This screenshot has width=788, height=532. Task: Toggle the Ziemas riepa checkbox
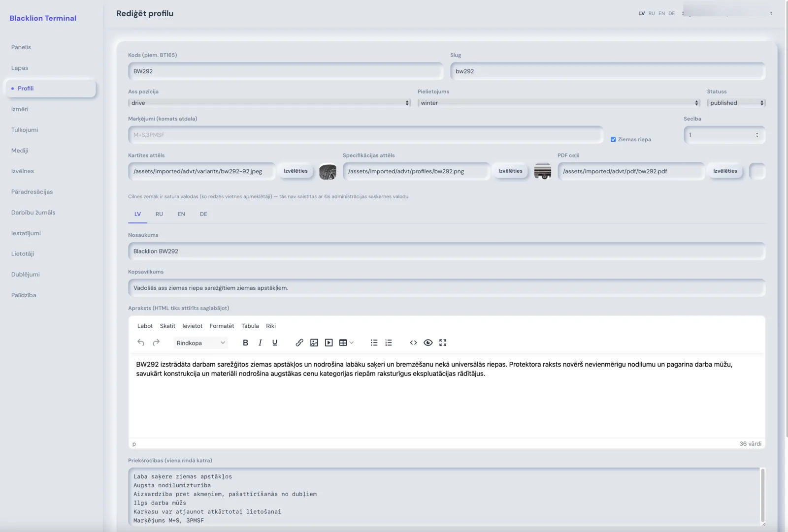[x=613, y=139]
